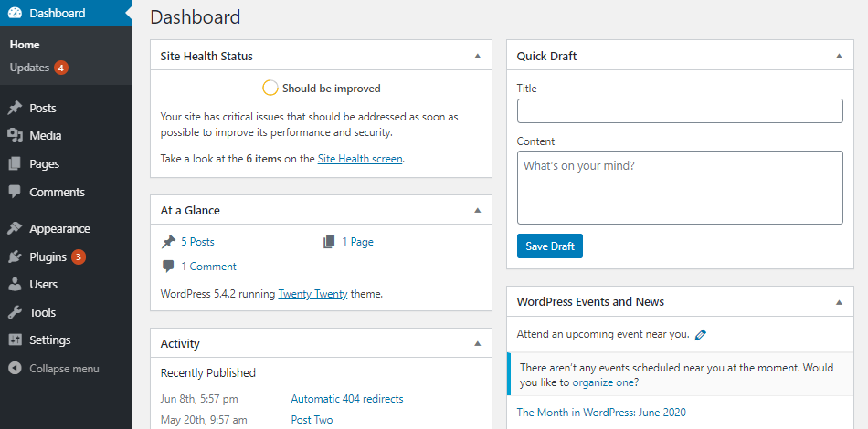The height and width of the screenshot is (429, 868).
Task: Open the 1 Page link
Action: (357, 242)
